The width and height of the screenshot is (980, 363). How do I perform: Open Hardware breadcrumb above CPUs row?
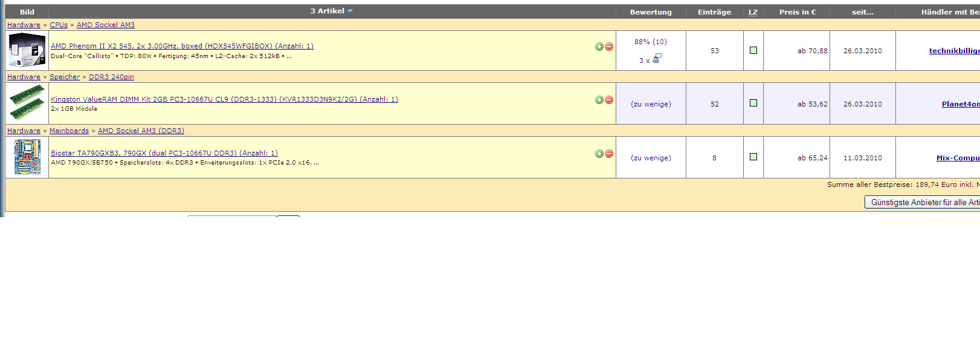24,25
